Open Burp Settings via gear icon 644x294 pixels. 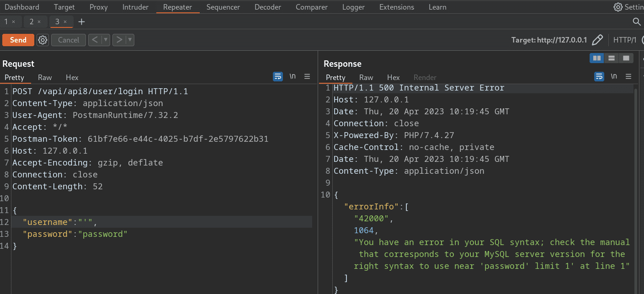(x=618, y=7)
